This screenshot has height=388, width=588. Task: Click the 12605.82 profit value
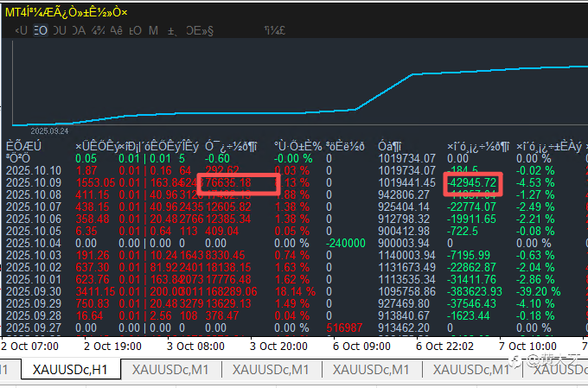(x=228, y=207)
